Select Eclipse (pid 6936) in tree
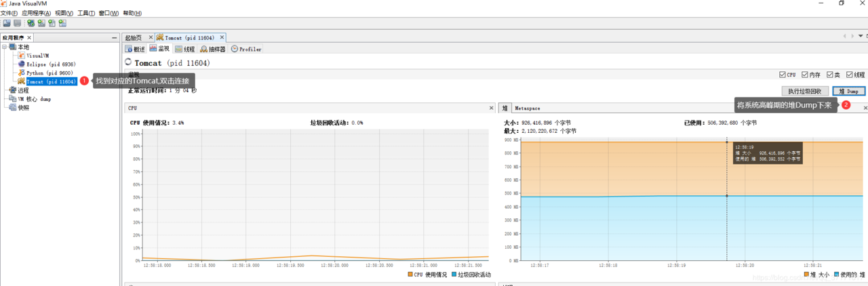 coord(51,64)
